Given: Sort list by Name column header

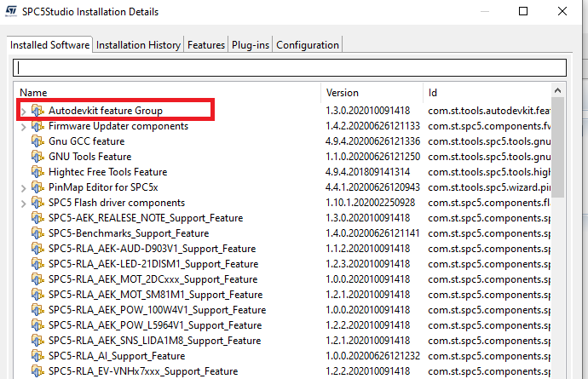Looking at the screenshot, I should point(167,93).
